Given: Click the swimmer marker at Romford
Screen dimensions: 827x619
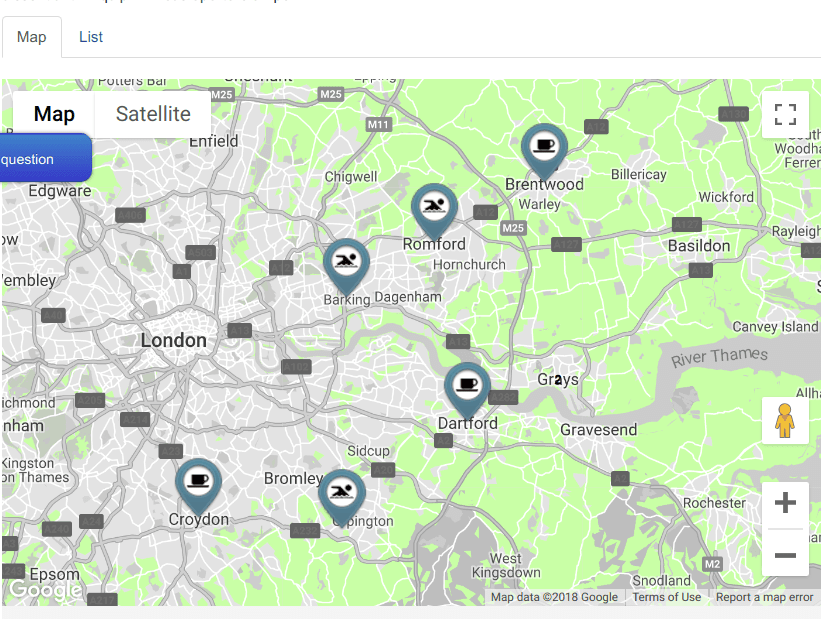Looking at the screenshot, I should [x=434, y=210].
